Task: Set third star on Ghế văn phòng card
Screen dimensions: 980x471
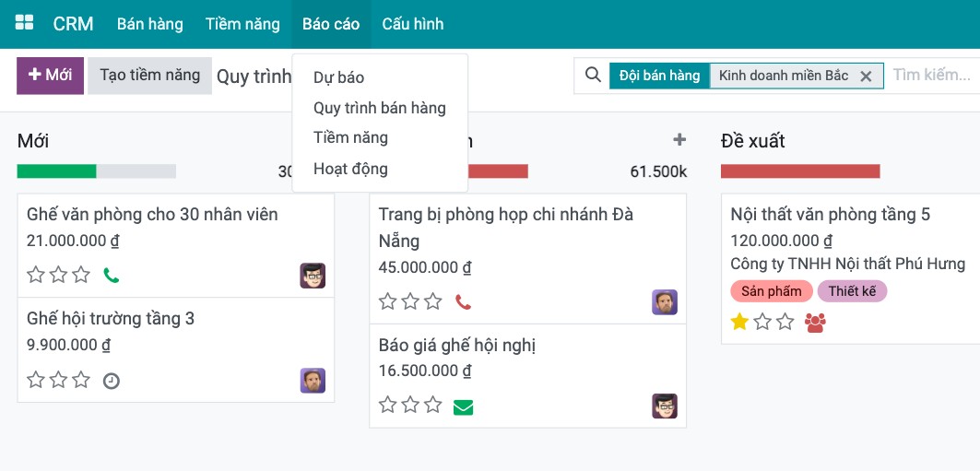Action: pyautogui.click(x=80, y=275)
